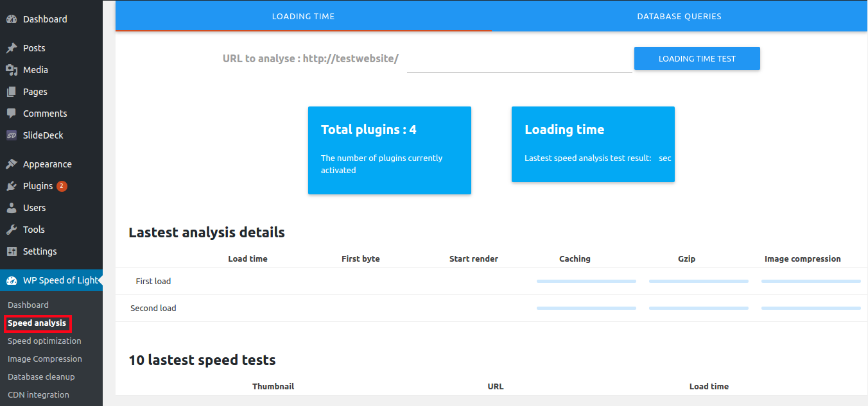Open the Database cleanup section

[41, 376]
